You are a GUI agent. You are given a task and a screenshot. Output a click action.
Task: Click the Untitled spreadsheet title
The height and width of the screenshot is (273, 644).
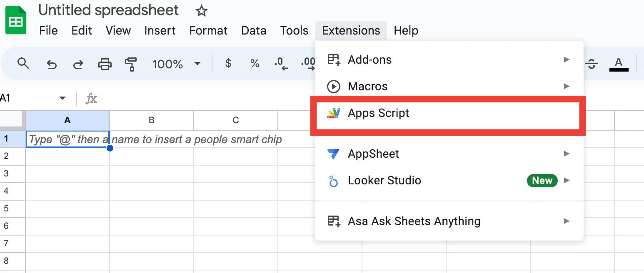pos(108,10)
